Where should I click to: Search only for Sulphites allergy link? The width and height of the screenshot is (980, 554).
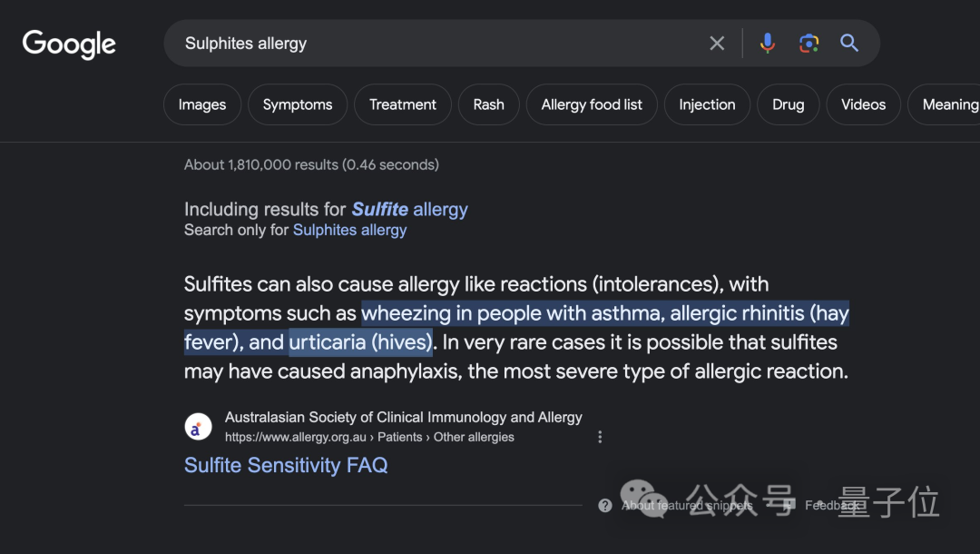(349, 230)
